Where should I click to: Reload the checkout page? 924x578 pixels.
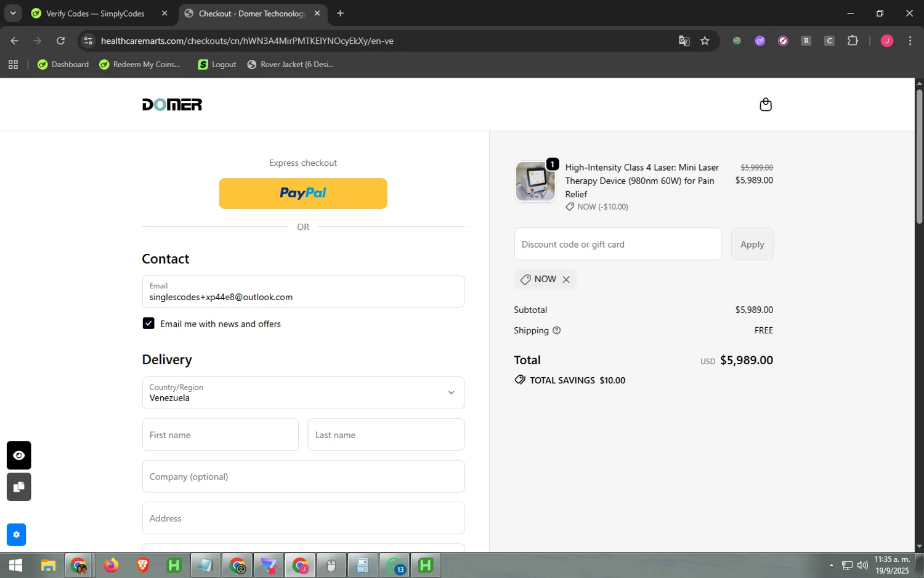coord(60,41)
